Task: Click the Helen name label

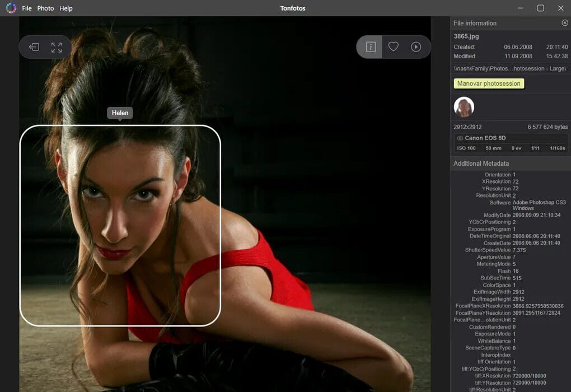Action: point(120,113)
